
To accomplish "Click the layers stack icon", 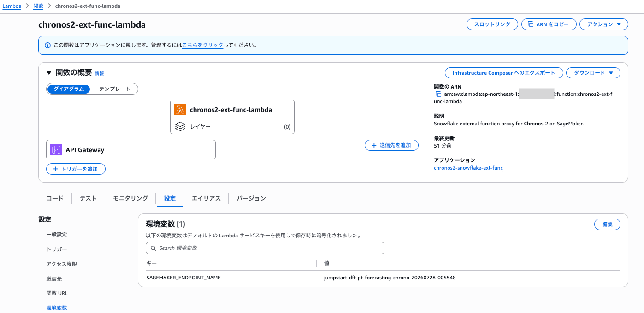I will (180, 126).
